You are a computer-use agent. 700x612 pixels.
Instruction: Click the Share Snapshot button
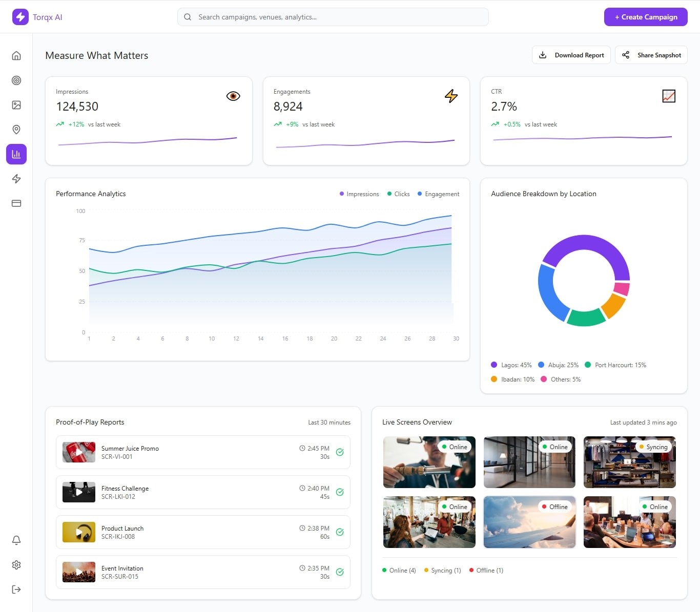coord(651,55)
